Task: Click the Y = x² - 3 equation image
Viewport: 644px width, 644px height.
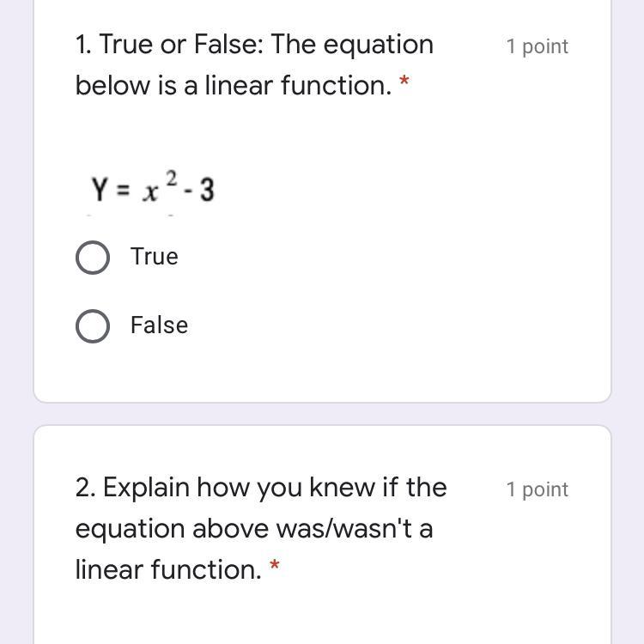Action: pyautogui.click(x=153, y=189)
